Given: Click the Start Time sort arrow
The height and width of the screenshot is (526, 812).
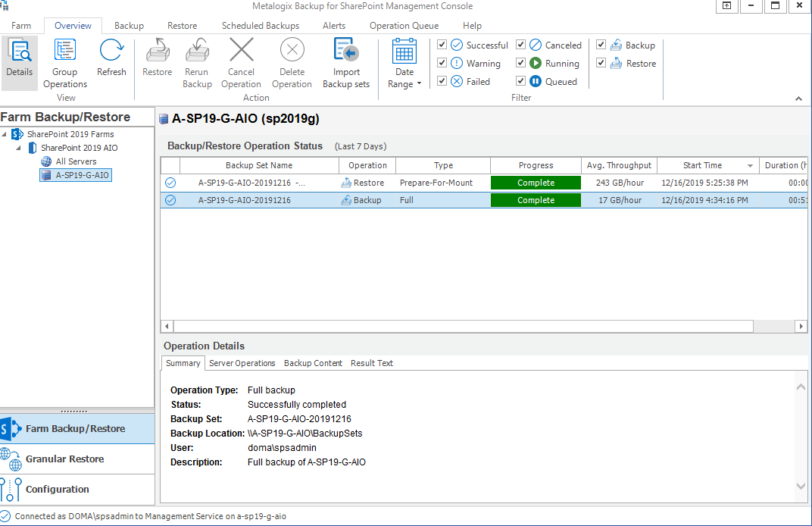Looking at the screenshot, I should pyautogui.click(x=750, y=166).
